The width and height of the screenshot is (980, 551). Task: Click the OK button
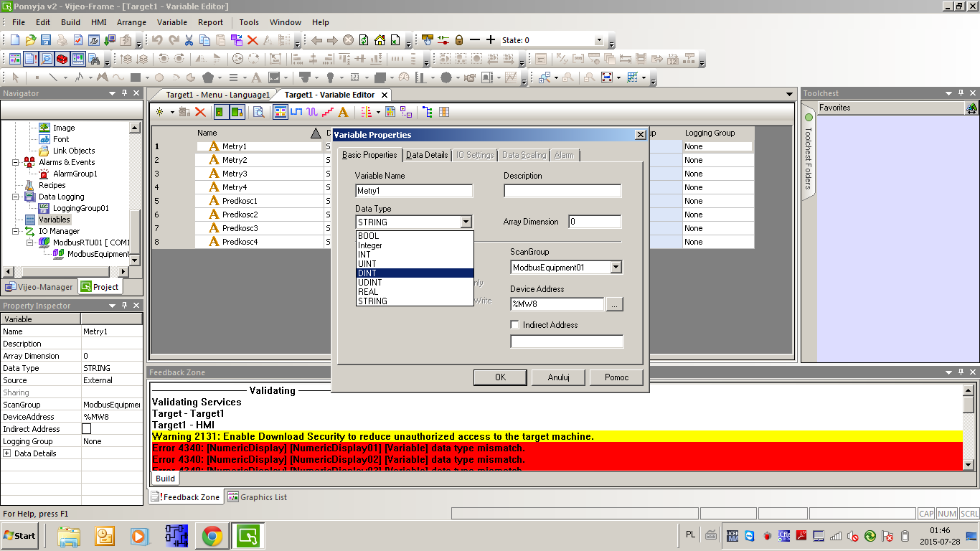[x=500, y=377]
